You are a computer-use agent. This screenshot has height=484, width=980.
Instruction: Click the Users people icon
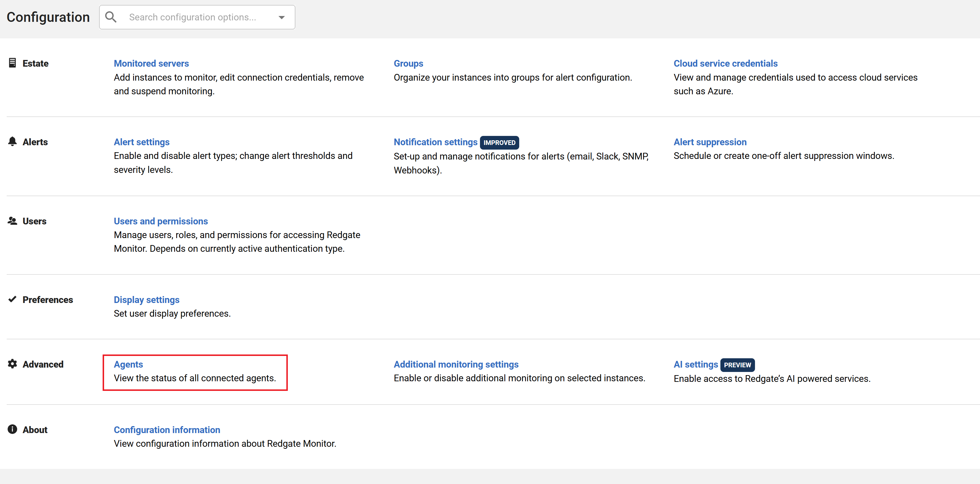pos(12,221)
